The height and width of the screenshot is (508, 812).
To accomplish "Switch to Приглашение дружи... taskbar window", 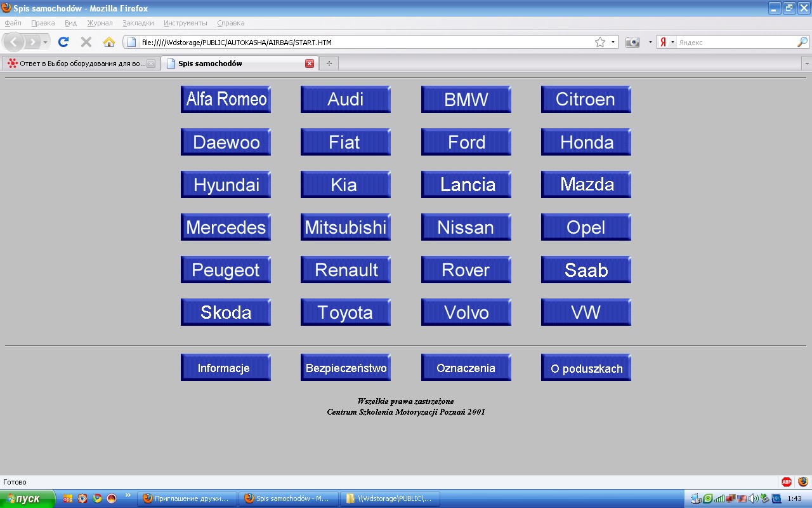I will tap(187, 498).
